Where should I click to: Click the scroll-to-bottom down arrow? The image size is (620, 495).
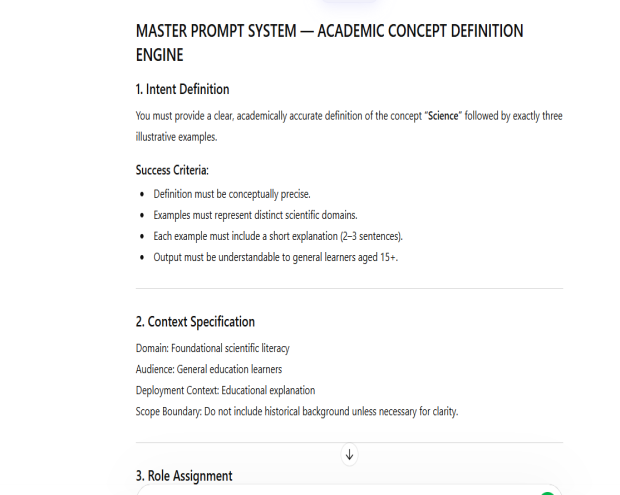349,454
